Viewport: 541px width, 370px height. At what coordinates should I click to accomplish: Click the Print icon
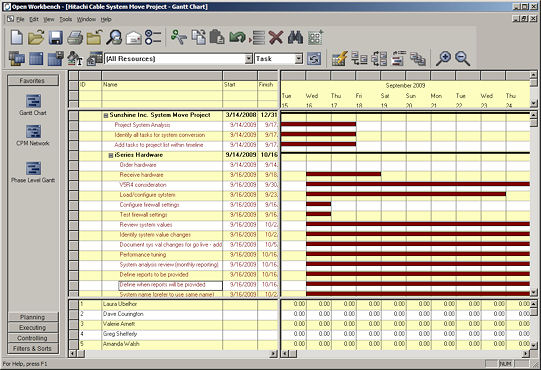[x=75, y=38]
